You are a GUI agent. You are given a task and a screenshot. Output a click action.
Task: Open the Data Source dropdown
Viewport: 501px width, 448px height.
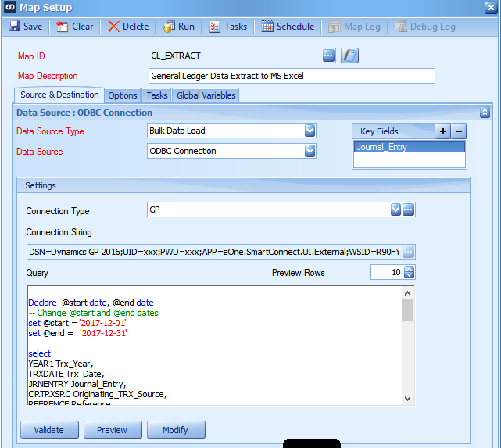pyautogui.click(x=310, y=151)
